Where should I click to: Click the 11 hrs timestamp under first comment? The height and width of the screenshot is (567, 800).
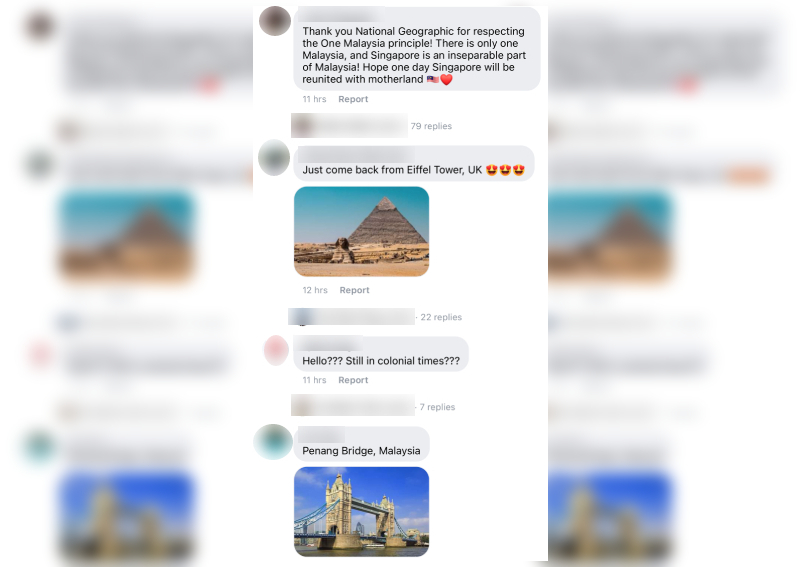[314, 99]
